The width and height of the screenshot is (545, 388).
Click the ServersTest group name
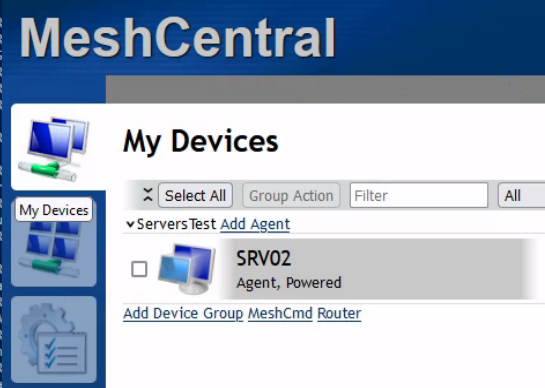click(177, 224)
